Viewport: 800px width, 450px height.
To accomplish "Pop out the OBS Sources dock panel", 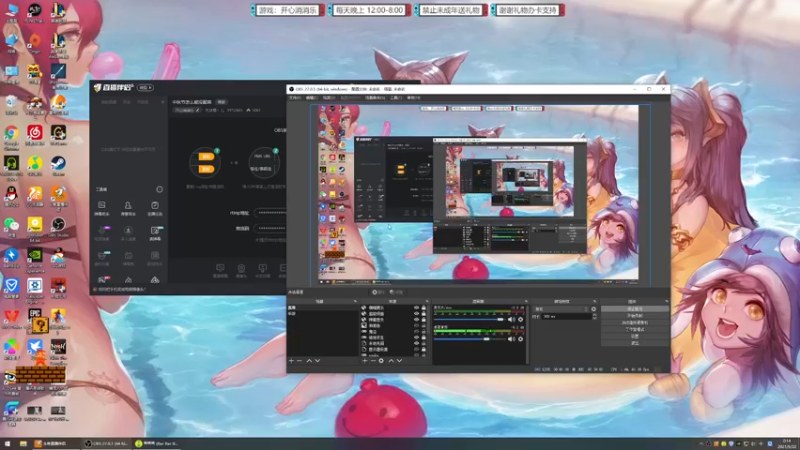I will tap(427, 302).
